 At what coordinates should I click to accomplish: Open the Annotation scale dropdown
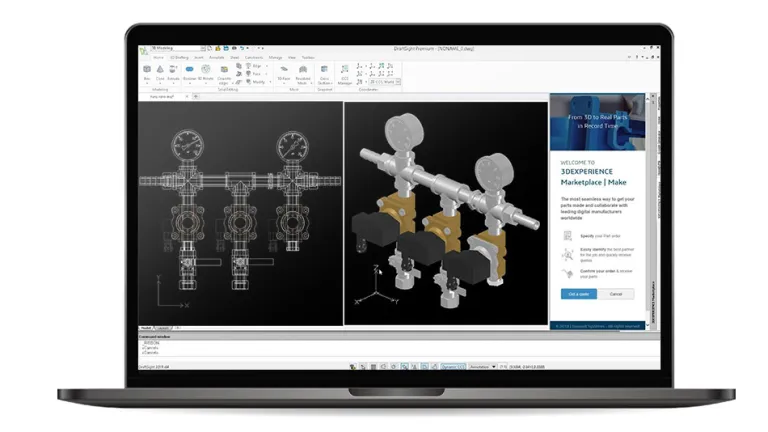482,366
